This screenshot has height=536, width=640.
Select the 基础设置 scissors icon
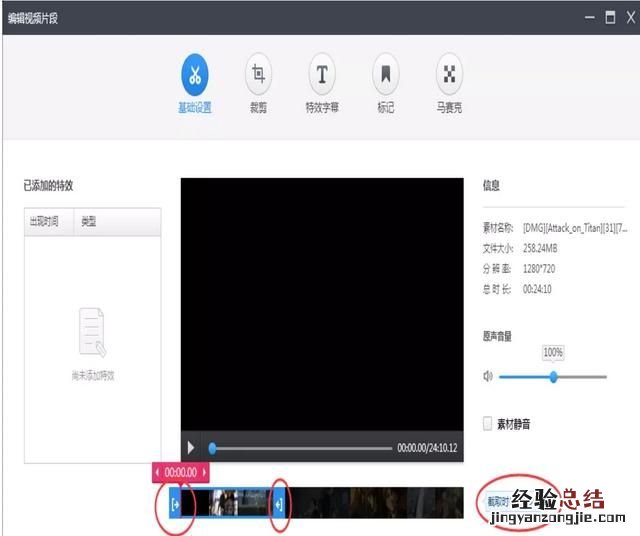coord(195,74)
